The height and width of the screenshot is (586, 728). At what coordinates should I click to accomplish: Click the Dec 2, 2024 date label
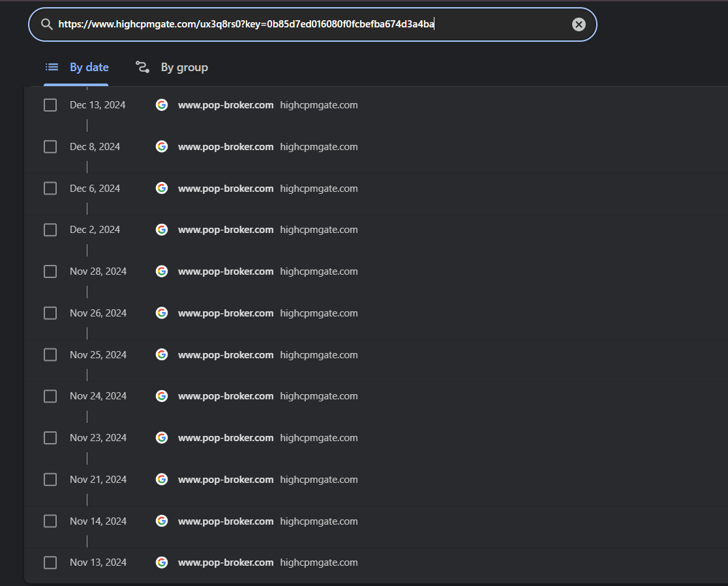[x=95, y=230]
